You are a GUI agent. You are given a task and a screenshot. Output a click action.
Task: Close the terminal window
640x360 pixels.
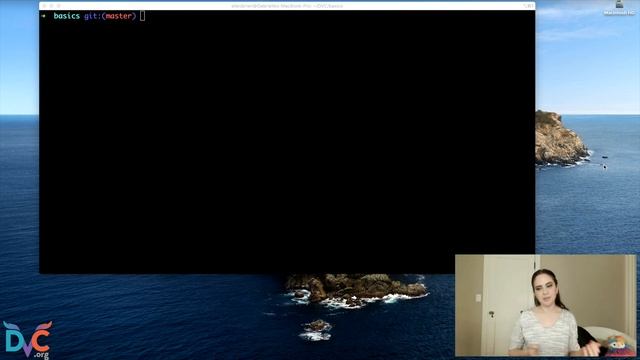[44, 6]
